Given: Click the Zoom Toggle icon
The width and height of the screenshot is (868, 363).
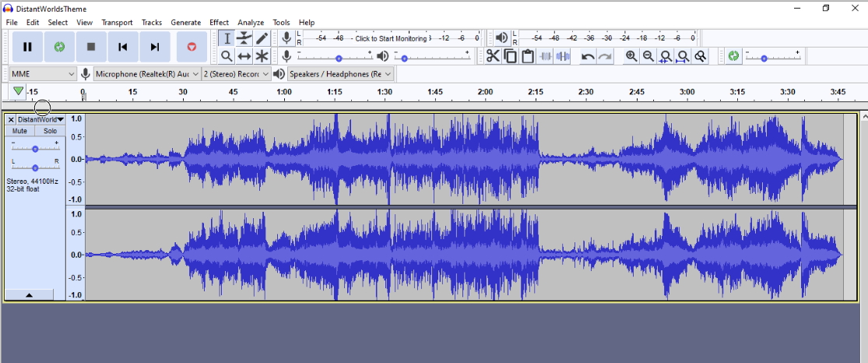Looking at the screenshot, I should coord(701,56).
